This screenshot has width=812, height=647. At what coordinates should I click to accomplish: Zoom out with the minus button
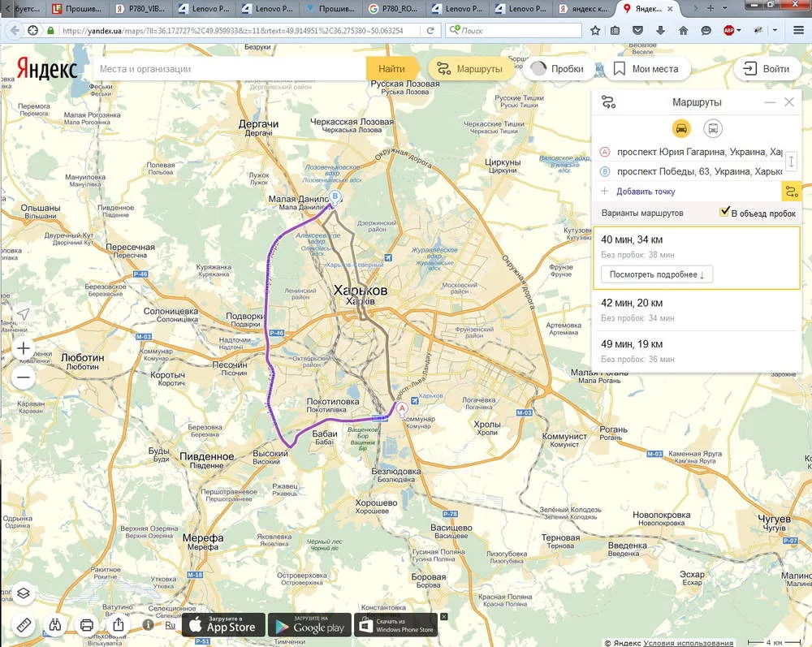tap(24, 377)
